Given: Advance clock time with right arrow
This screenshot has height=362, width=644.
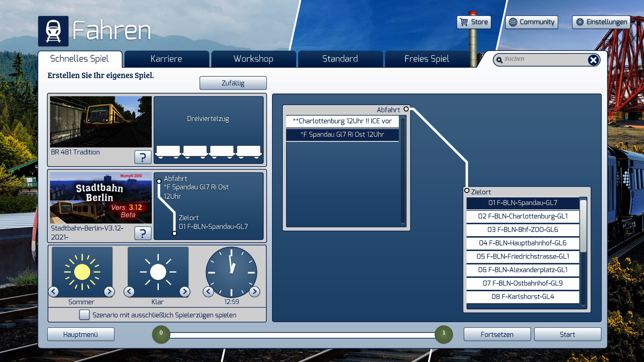Looking at the screenshot, I should [x=254, y=292].
